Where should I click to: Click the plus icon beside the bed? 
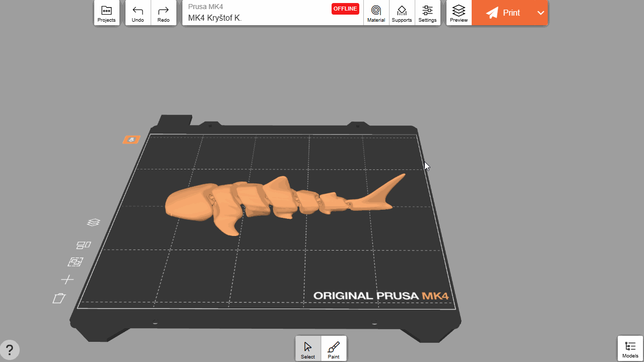67,279
